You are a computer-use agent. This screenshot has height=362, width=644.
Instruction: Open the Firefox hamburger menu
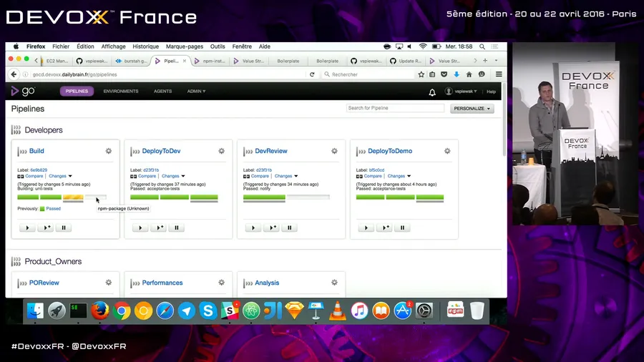click(x=499, y=74)
